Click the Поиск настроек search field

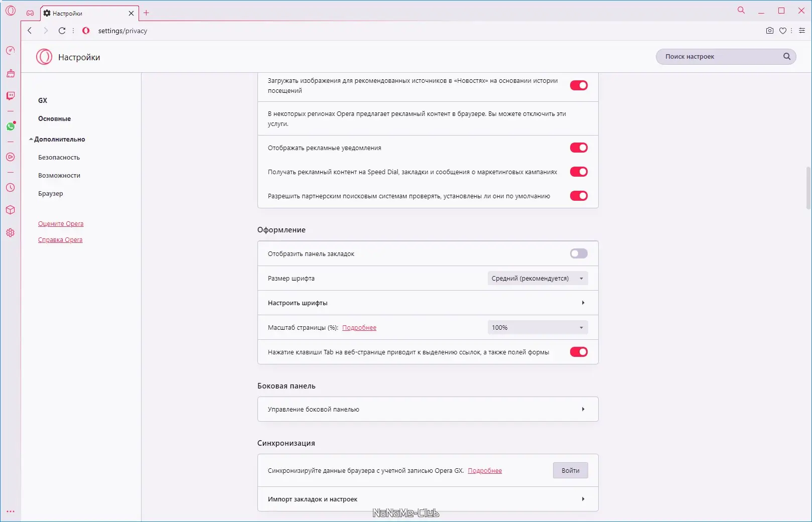tap(721, 57)
